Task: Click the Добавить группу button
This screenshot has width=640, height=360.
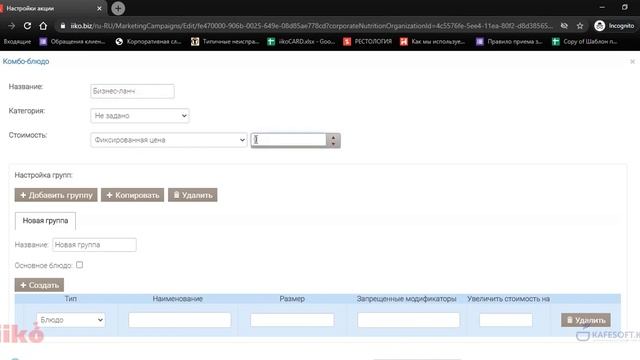Action: tap(56, 195)
